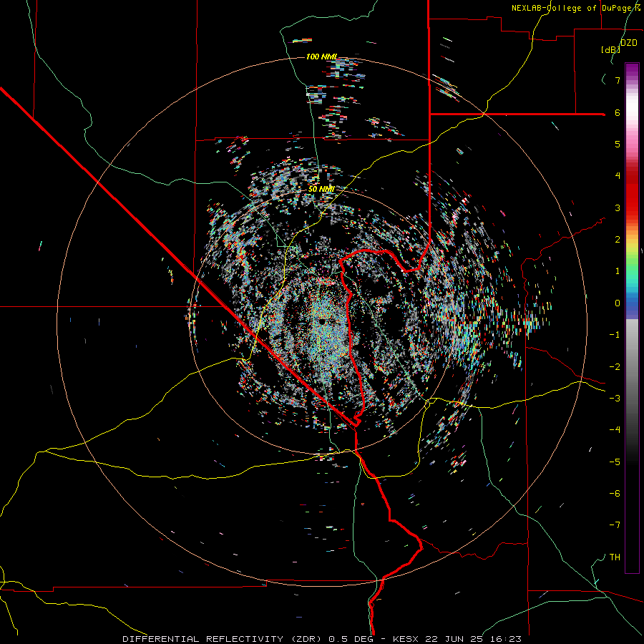The width and height of the screenshot is (644, 644).
Task: Click the "-3" value on color scale
Action: click(615, 399)
